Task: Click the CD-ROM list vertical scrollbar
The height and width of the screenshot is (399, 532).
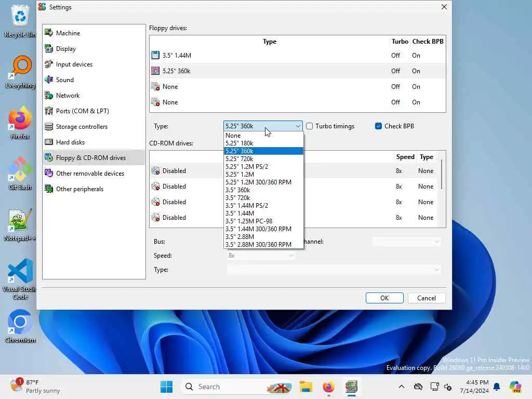Action: [x=442, y=175]
